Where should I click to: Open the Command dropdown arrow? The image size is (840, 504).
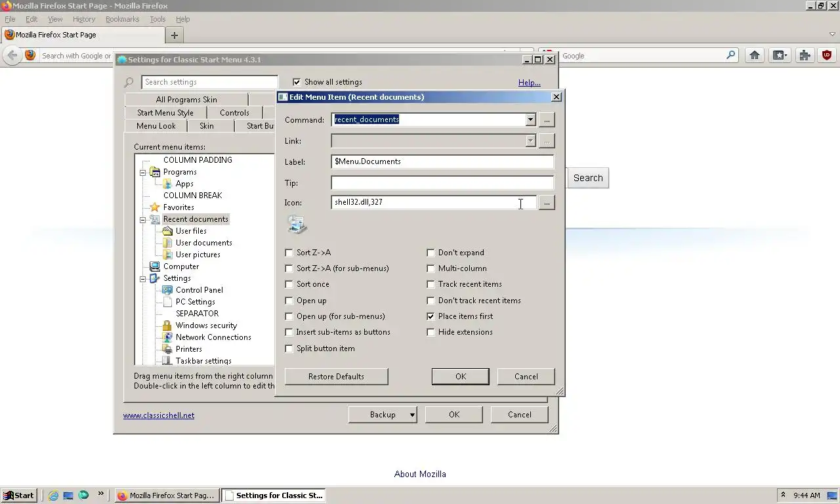tap(530, 119)
